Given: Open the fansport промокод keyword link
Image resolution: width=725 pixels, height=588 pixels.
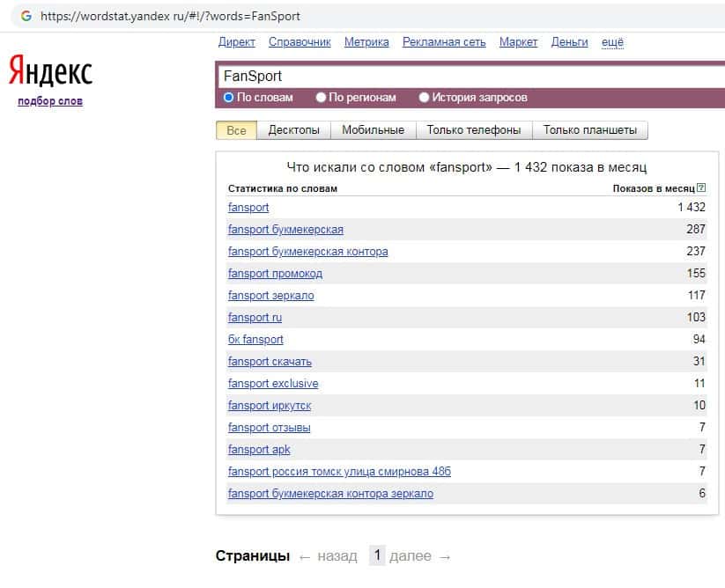Looking at the screenshot, I should coord(275,274).
